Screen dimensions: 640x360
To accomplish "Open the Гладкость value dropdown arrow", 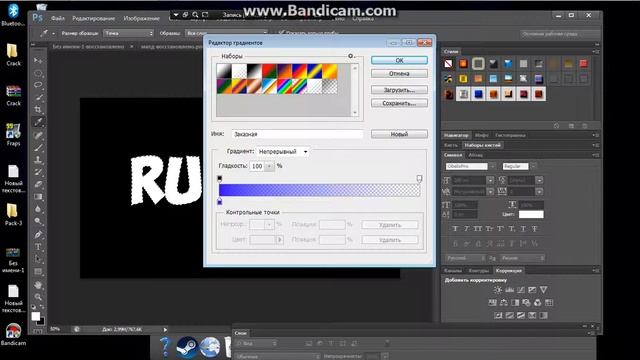I will click(269, 166).
